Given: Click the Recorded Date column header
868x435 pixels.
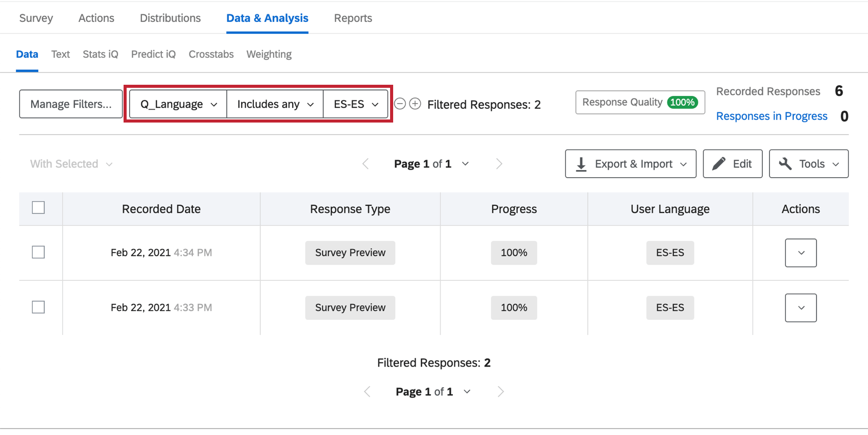Looking at the screenshot, I should click(x=161, y=209).
